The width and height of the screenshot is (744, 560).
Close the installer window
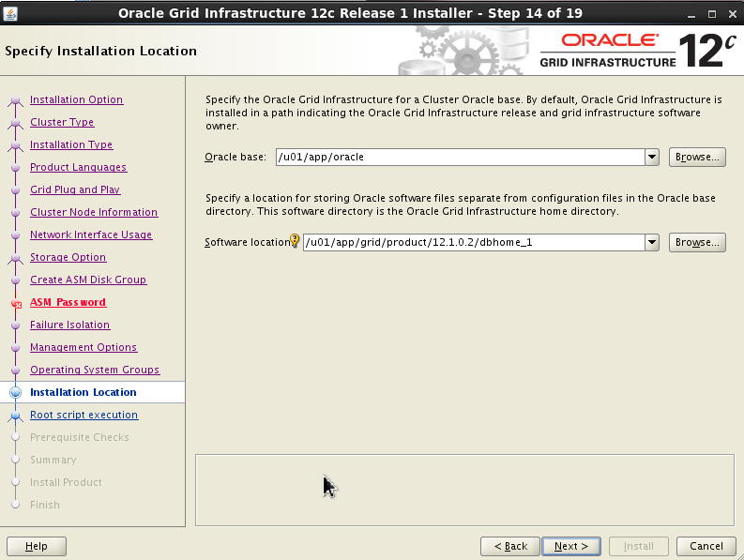pos(732,14)
